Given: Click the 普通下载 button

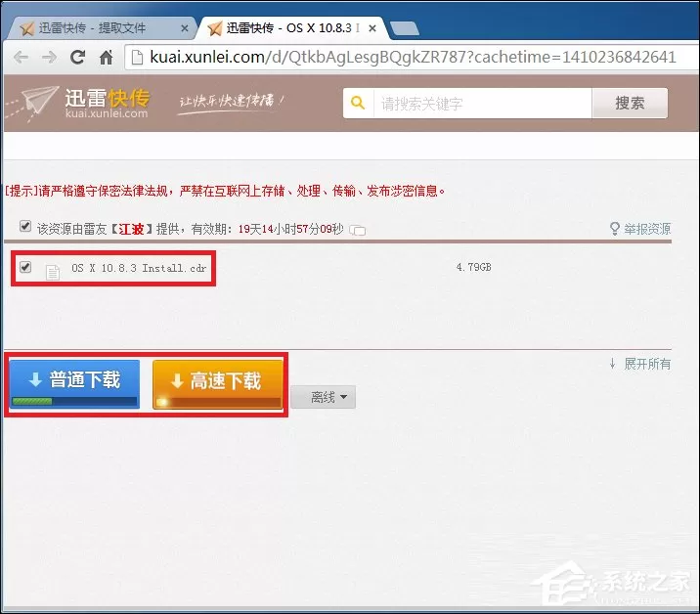Looking at the screenshot, I should (x=74, y=384).
